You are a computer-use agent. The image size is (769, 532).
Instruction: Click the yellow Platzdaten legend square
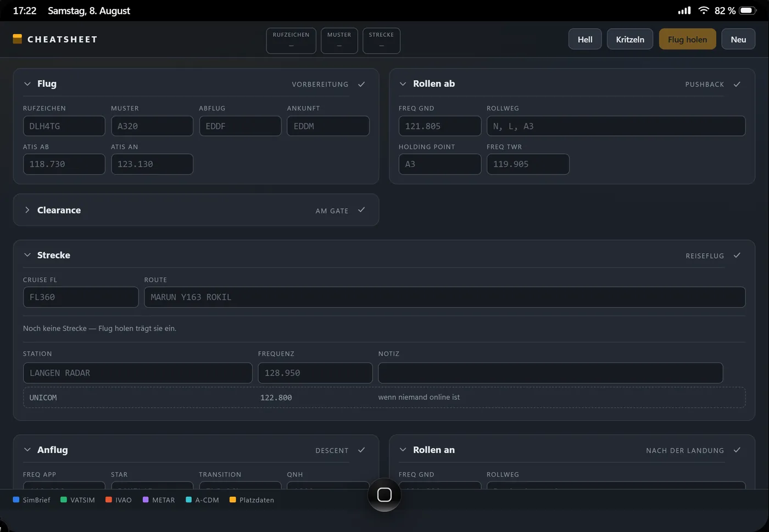click(233, 500)
